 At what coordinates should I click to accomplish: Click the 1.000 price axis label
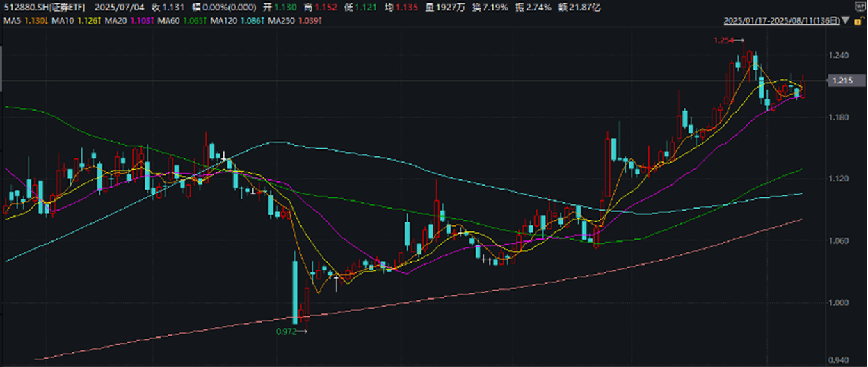[839, 302]
